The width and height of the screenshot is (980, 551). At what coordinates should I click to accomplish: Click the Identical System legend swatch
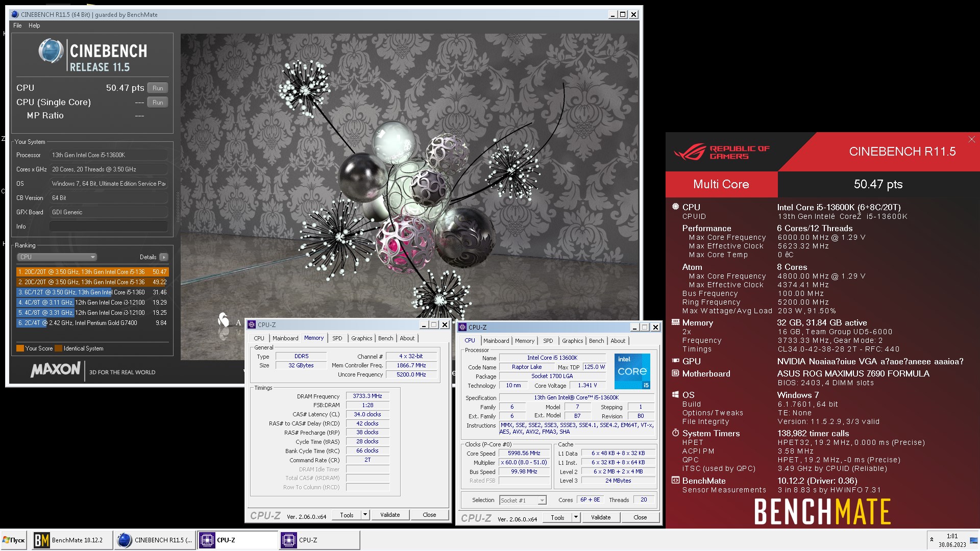click(x=59, y=348)
